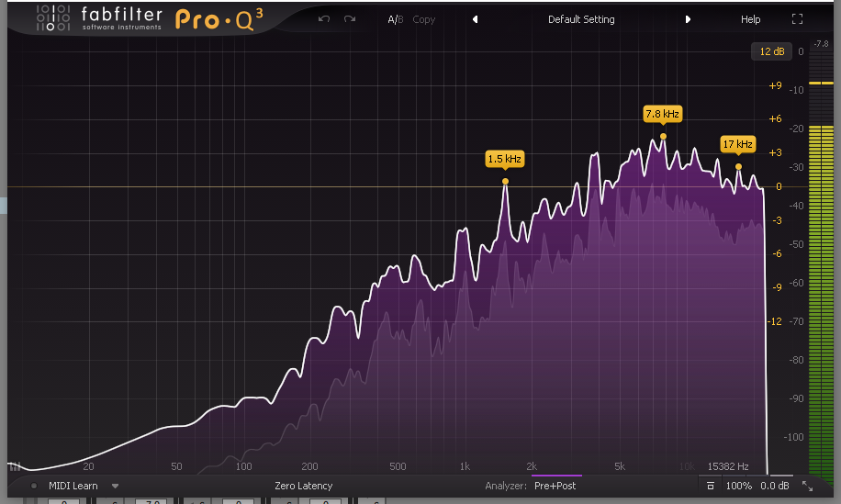Open the 12 dB display range selector
This screenshot has width=841, height=504.
(772, 51)
